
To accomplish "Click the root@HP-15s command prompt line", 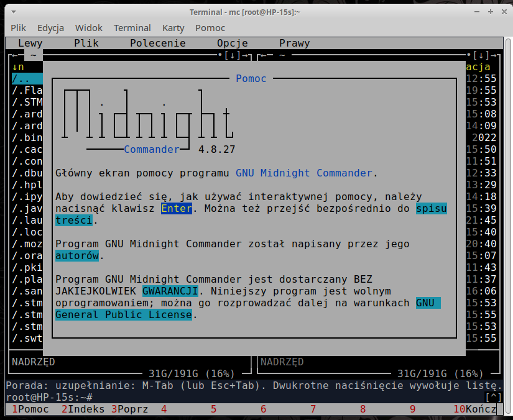I will [49, 397].
